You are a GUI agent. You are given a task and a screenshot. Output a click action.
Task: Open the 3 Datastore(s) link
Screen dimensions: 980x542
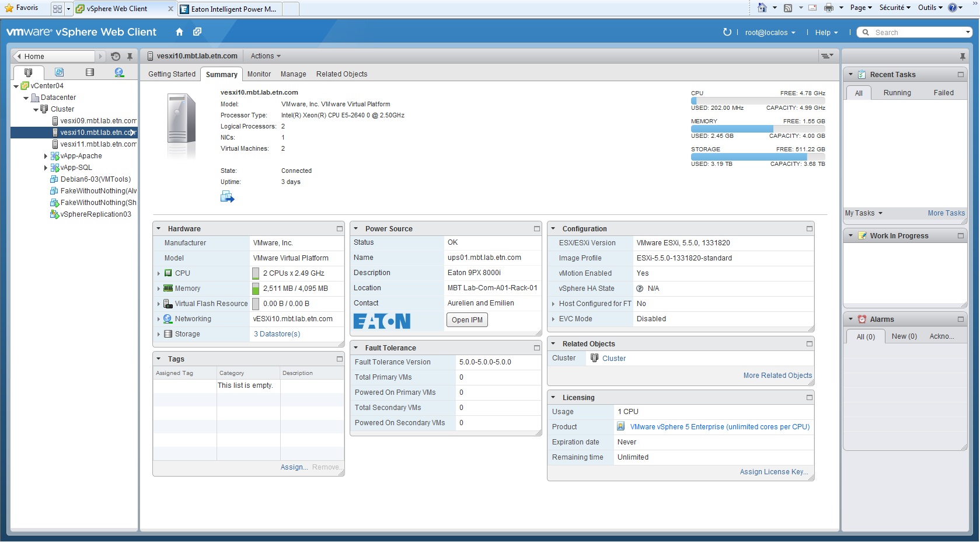coord(277,334)
